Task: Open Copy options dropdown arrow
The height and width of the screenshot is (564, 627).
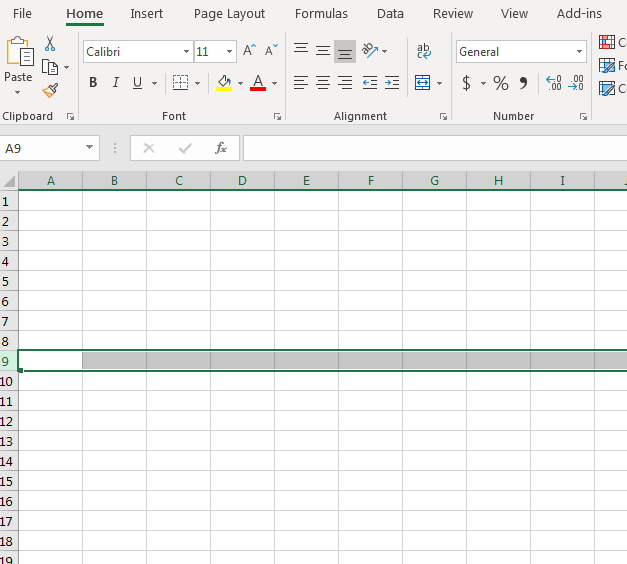Action: point(66,67)
